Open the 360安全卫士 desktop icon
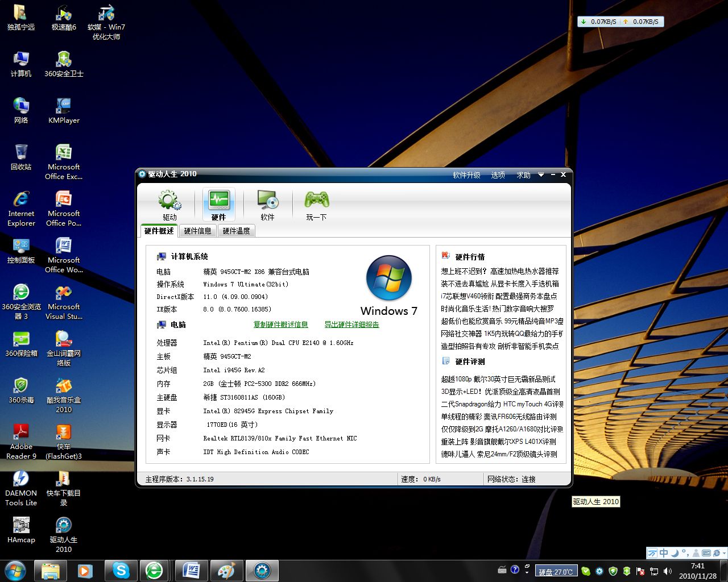This screenshot has height=582, width=728. [64, 64]
